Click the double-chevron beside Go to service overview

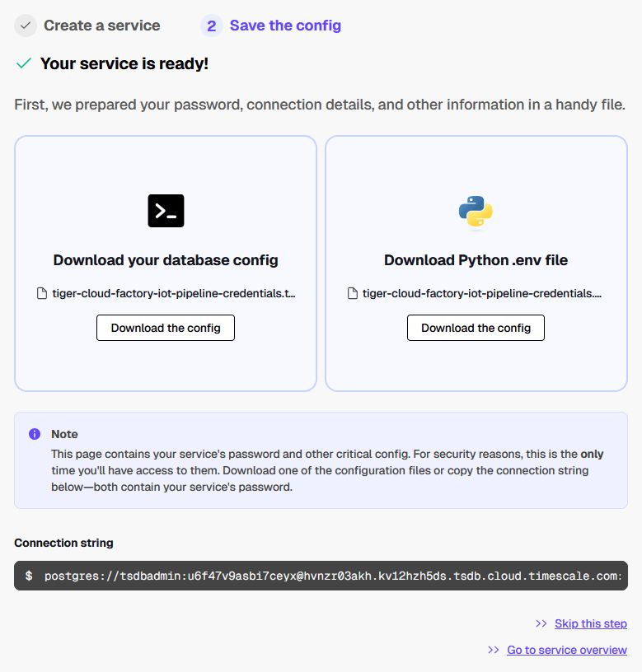coord(494,650)
